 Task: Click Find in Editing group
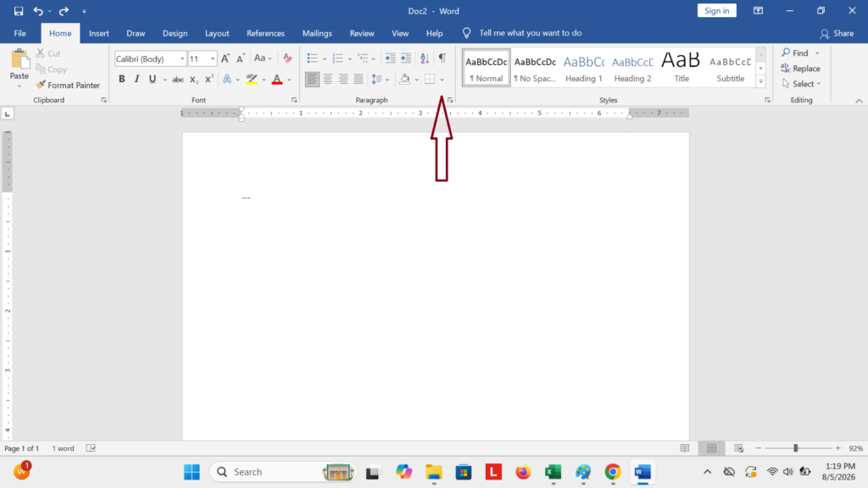coord(795,53)
